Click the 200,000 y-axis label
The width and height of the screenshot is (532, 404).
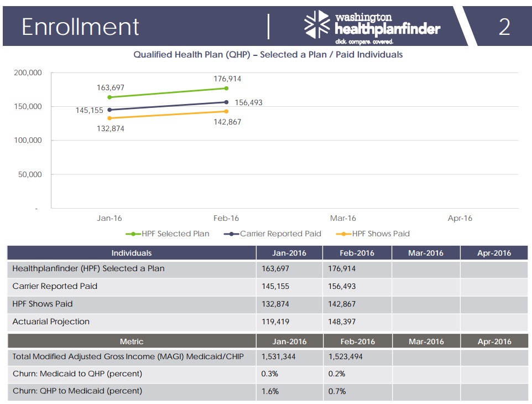tap(28, 72)
